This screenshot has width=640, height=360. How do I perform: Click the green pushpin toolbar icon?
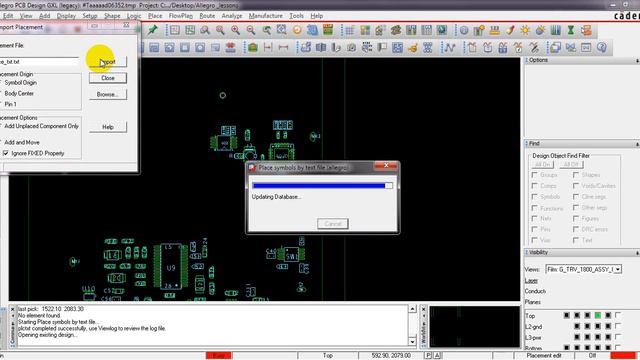point(153,30)
